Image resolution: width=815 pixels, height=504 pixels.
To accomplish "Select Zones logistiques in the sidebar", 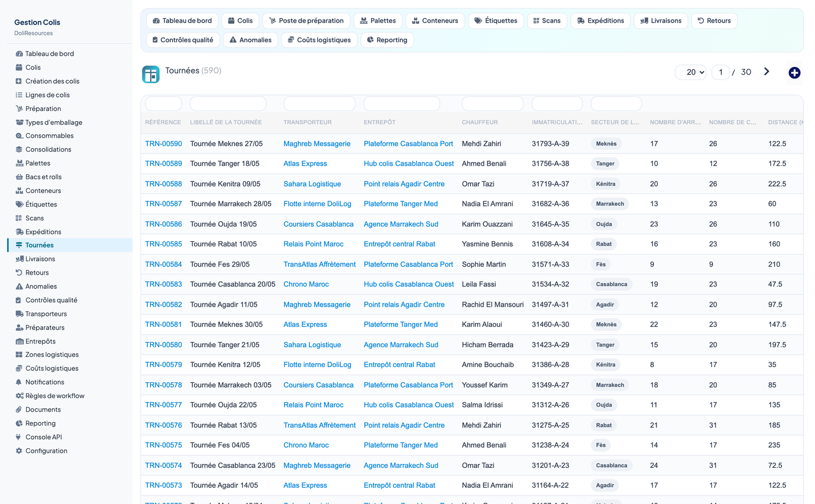I will click(52, 355).
